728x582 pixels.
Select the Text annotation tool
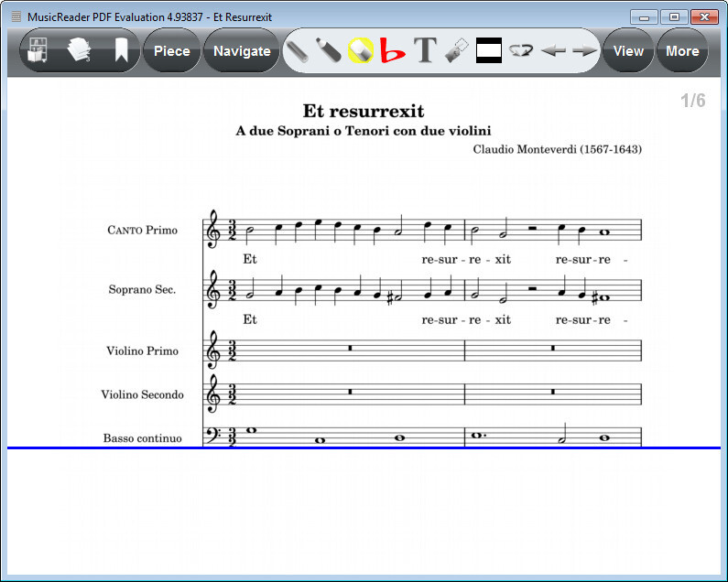pos(425,50)
